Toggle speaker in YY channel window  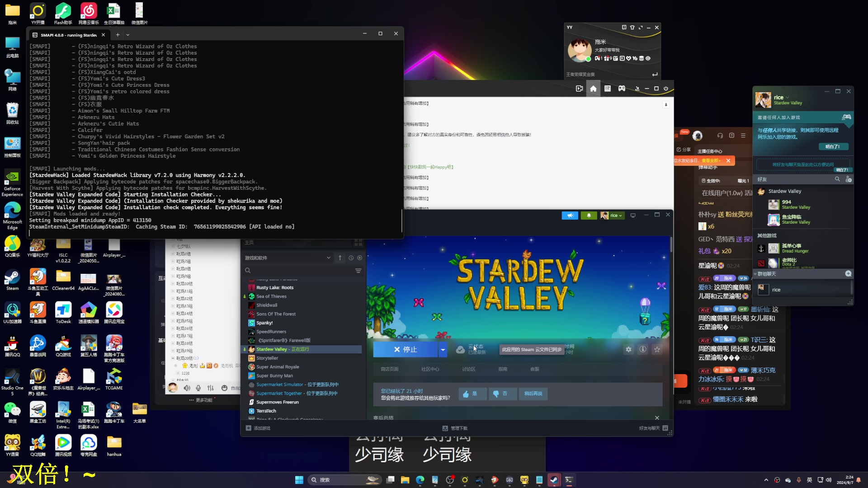(187, 388)
